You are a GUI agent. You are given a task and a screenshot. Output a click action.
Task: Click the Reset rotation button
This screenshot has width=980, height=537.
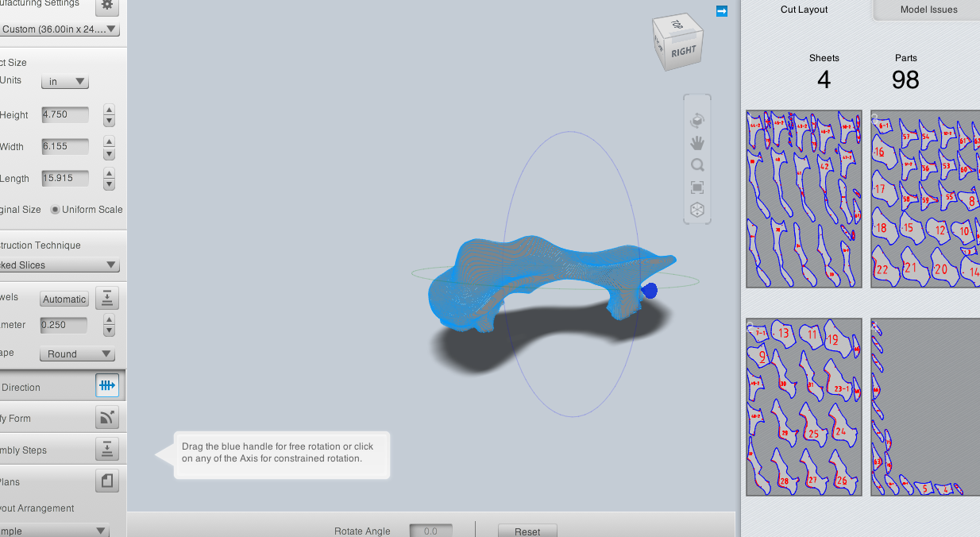coord(527,531)
